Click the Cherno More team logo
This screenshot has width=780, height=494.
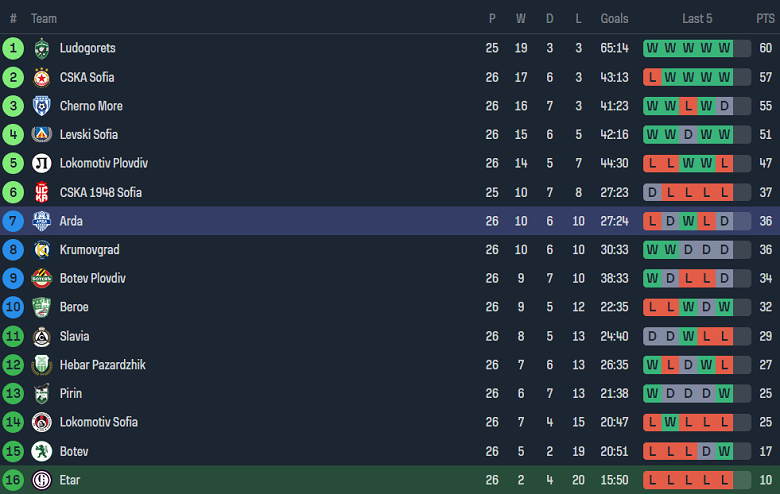click(x=41, y=106)
